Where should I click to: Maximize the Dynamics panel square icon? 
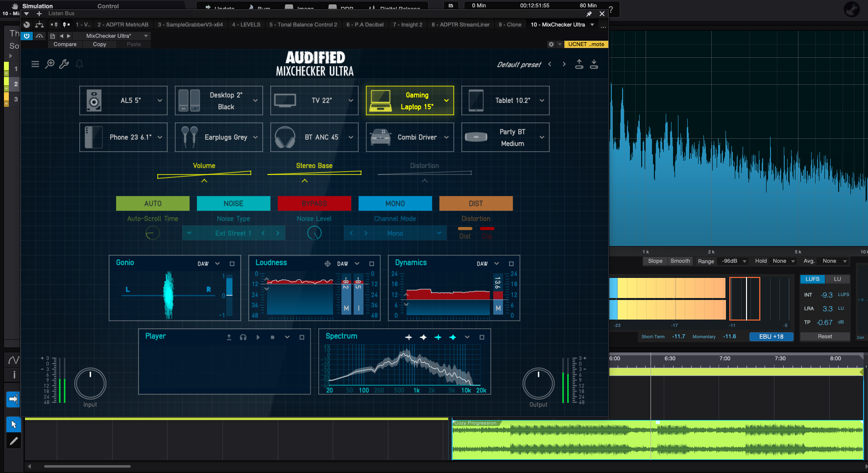pyautogui.click(x=511, y=264)
